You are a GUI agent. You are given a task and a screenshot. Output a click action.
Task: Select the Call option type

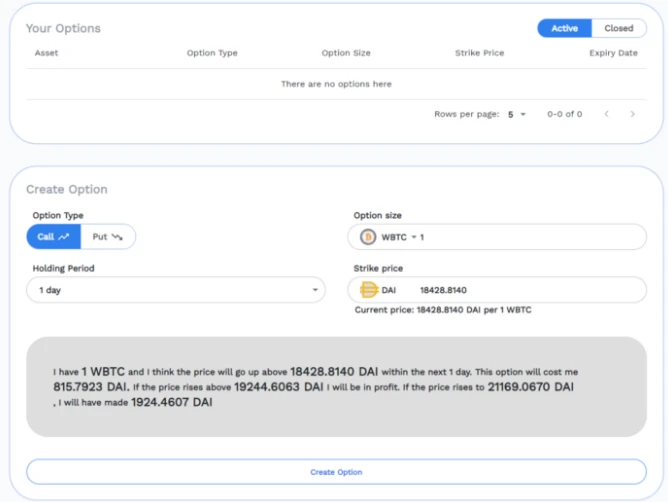(53, 237)
